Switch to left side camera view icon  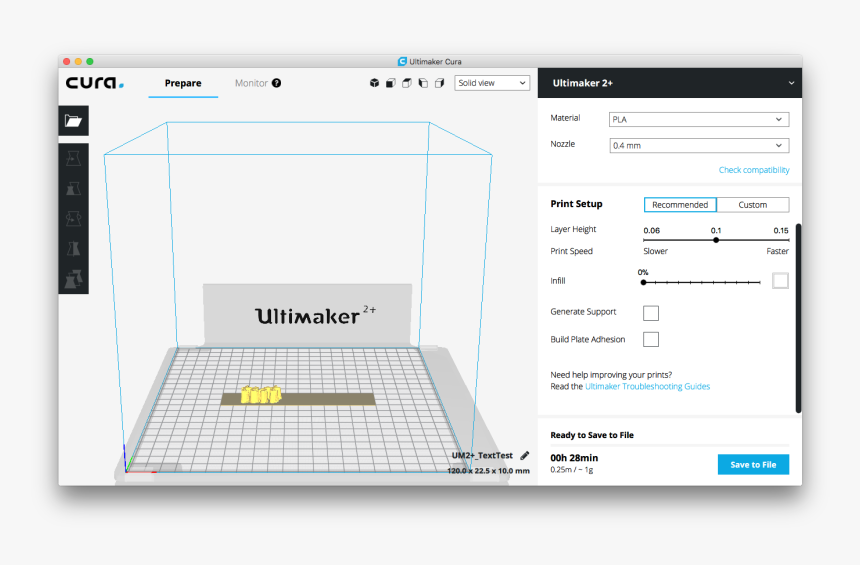tap(423, 83)
